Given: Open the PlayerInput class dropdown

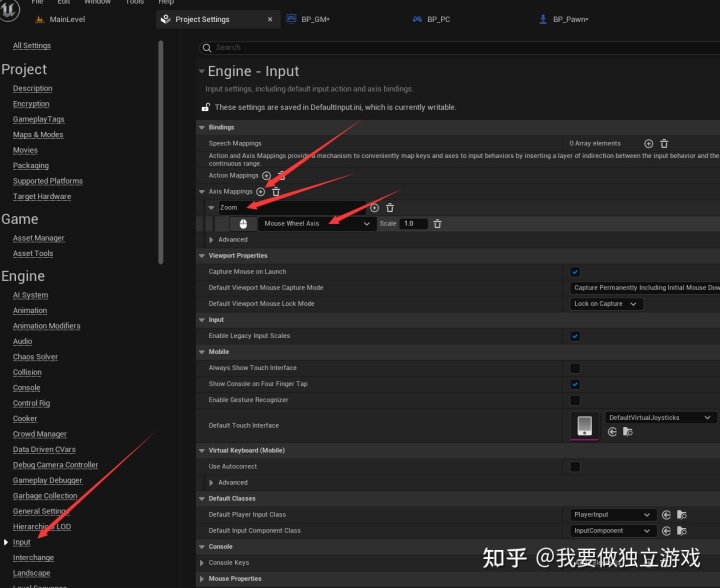Looking at the screenshot, I should click(612, 515).
